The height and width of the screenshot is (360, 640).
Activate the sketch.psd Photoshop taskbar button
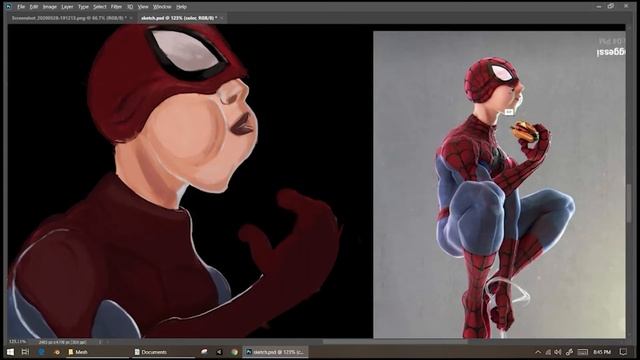(x=276, y=352)
